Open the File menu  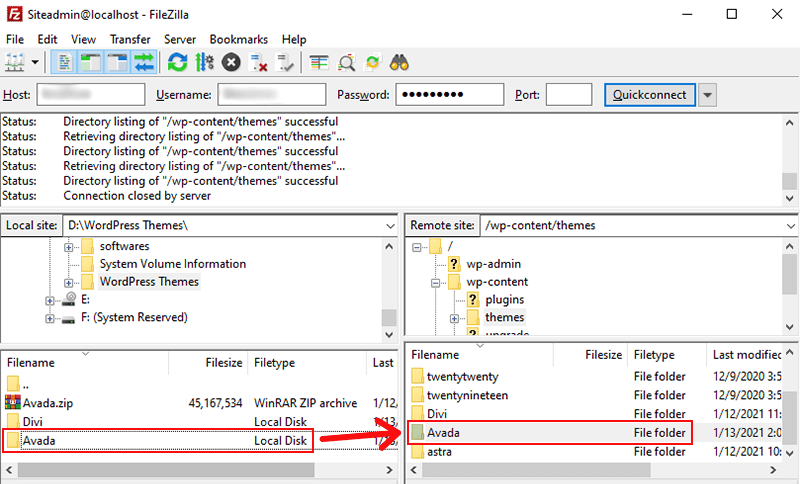[15, 39]
